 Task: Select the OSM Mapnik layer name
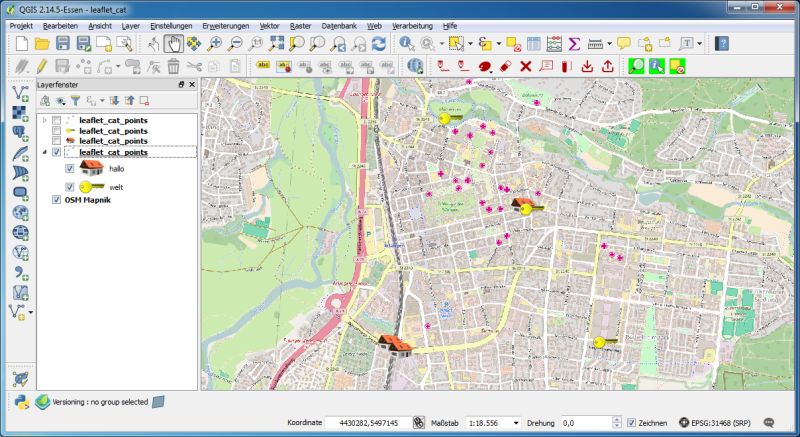pyautogui.click(x=88, y=200)
